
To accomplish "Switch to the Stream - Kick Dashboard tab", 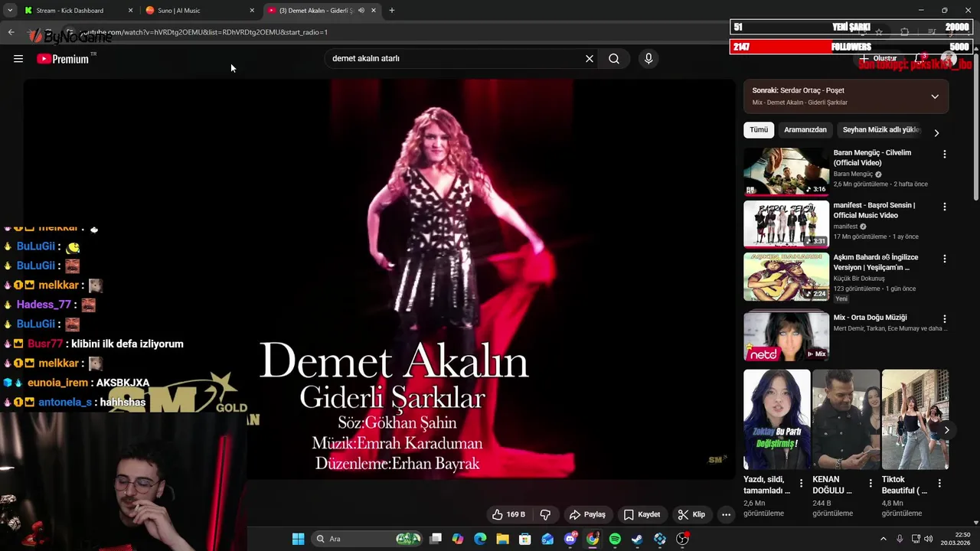I will (x=70, y=11).
